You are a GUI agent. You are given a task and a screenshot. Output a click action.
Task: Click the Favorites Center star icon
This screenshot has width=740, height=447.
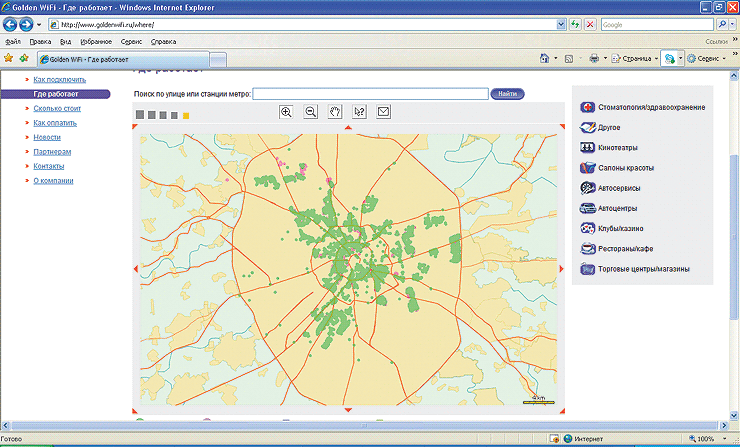pyautogui.click(x=8, y=58)
